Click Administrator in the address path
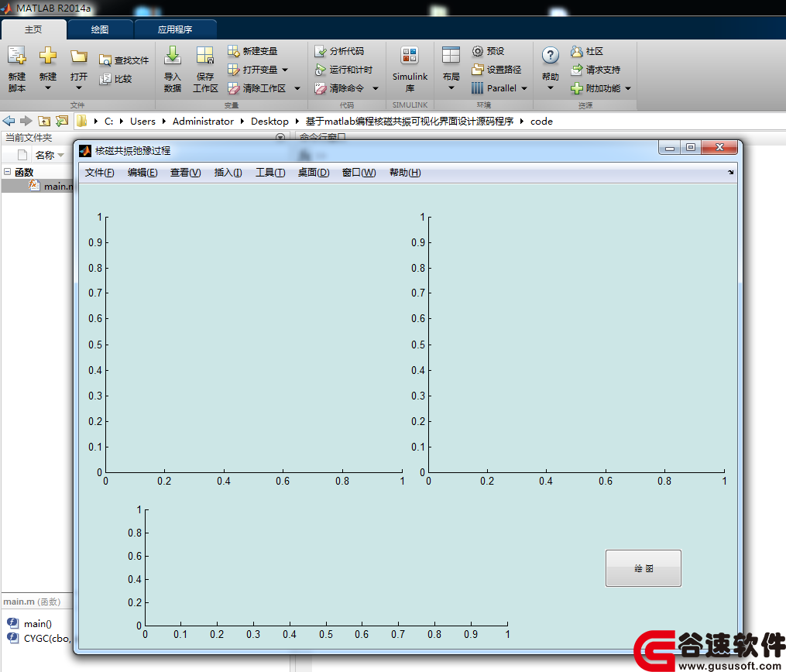 point(203,122)
